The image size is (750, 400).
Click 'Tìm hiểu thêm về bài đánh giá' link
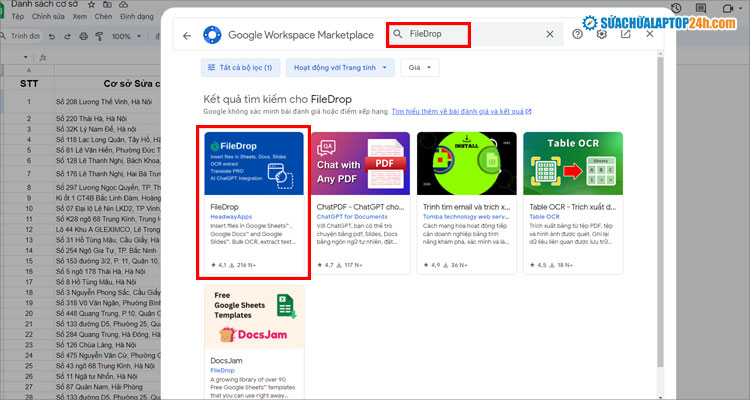[x=460, y=112]
